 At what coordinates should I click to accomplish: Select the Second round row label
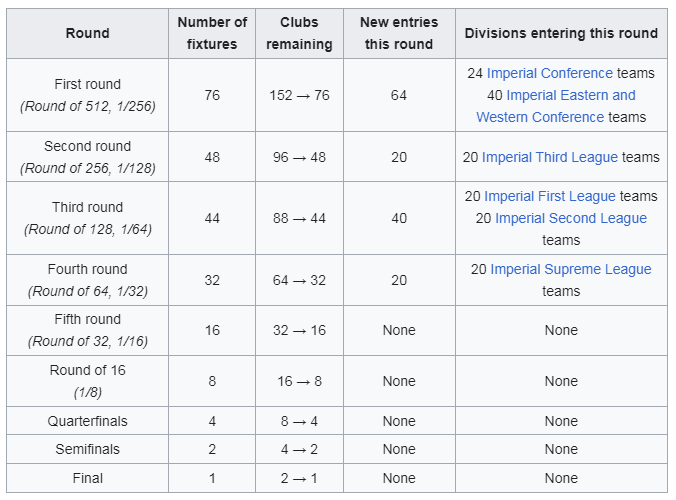pyautogui.click(x=88, y=157)
